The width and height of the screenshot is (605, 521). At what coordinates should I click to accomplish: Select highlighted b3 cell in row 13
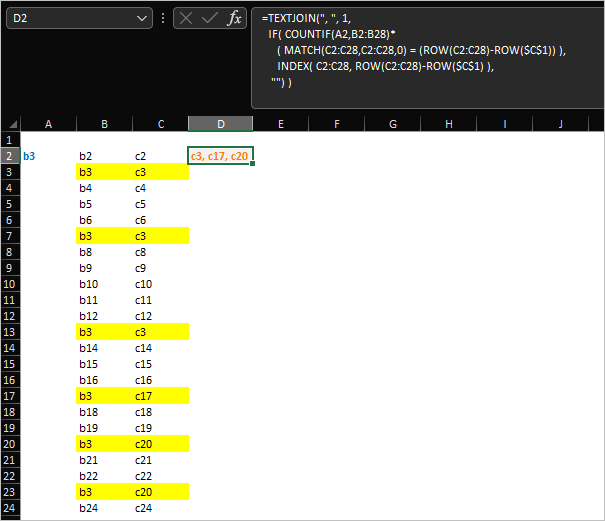(104, 332)
